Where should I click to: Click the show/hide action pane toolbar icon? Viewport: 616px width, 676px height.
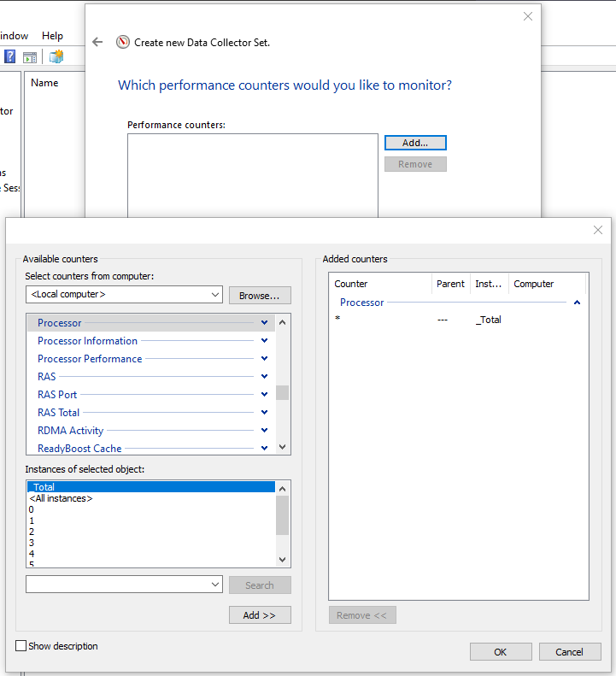pos(30,57)
